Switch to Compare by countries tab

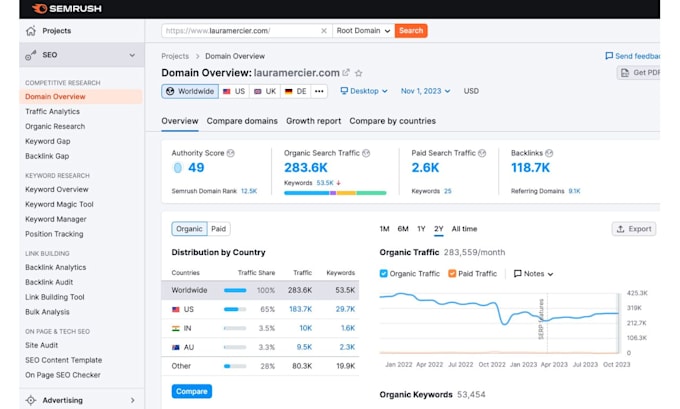click(392, 121)
